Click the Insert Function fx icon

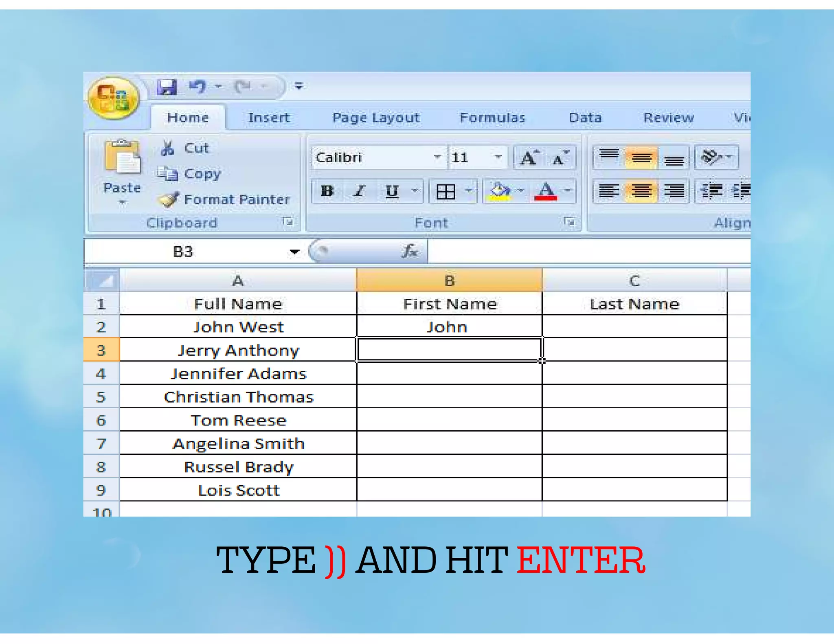tap(409, 251)
